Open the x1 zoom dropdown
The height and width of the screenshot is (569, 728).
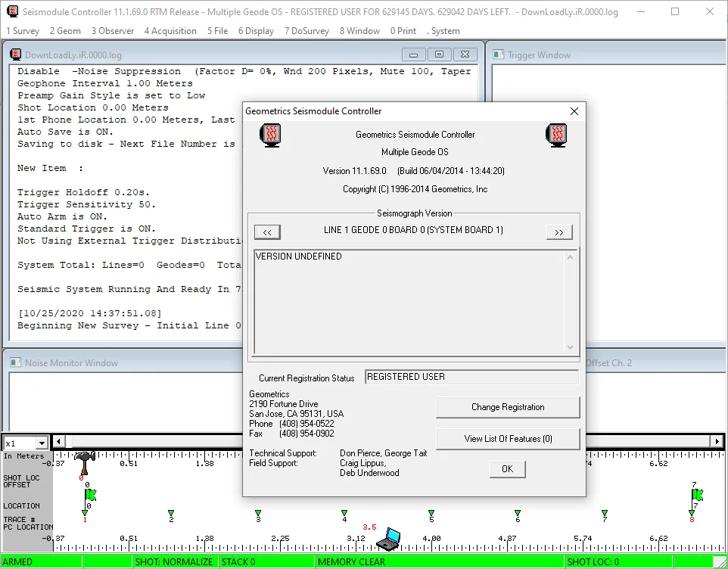[x=42, y=443]
